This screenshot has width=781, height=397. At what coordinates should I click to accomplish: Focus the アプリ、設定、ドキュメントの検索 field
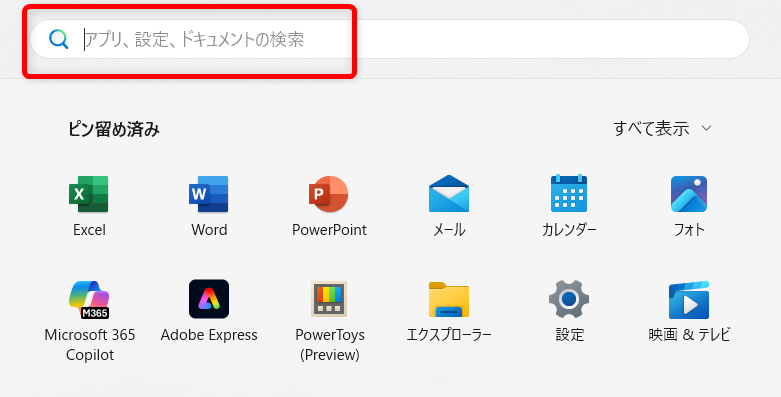pos(390,39)
